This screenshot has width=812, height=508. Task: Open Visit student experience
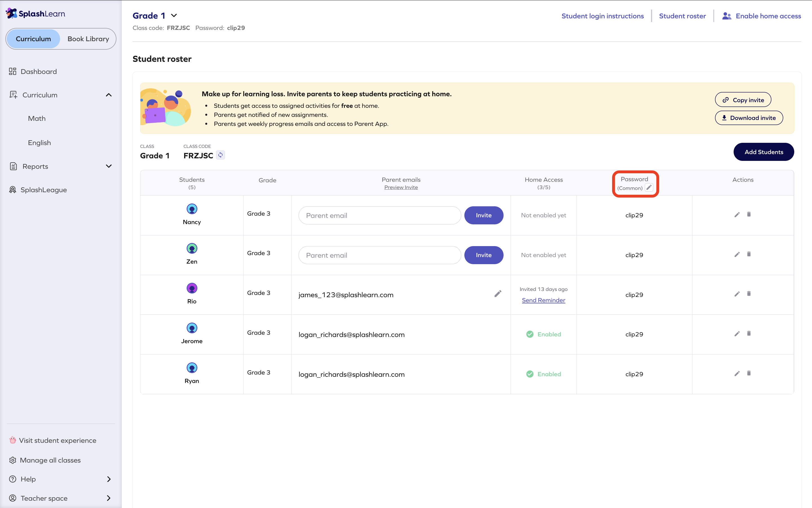pyautogui.click(x=58, y=440)
